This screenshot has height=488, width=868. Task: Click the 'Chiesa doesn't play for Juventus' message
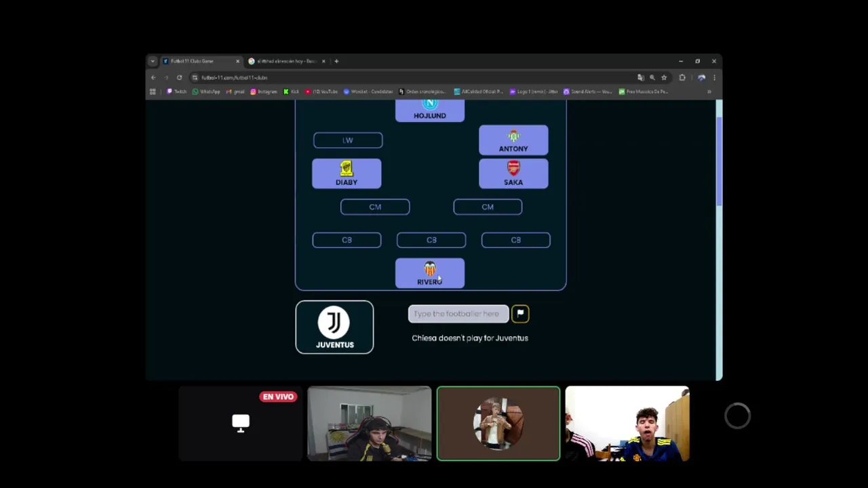point(470,338)
